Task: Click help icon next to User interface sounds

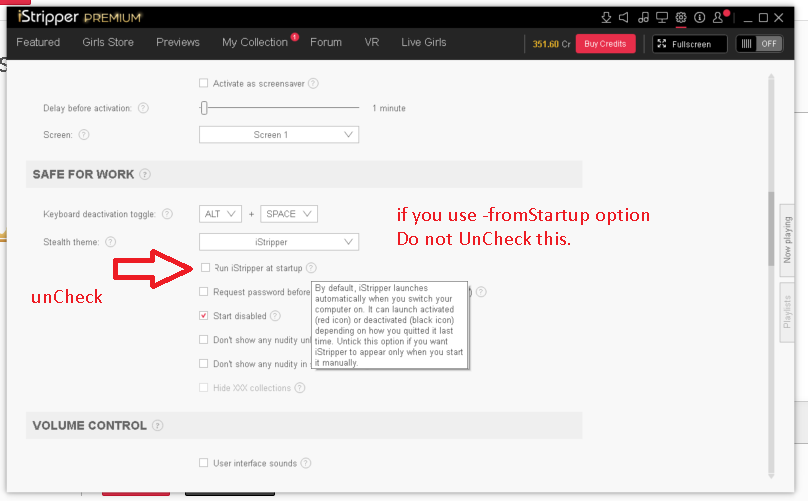Action: [306, 463]
